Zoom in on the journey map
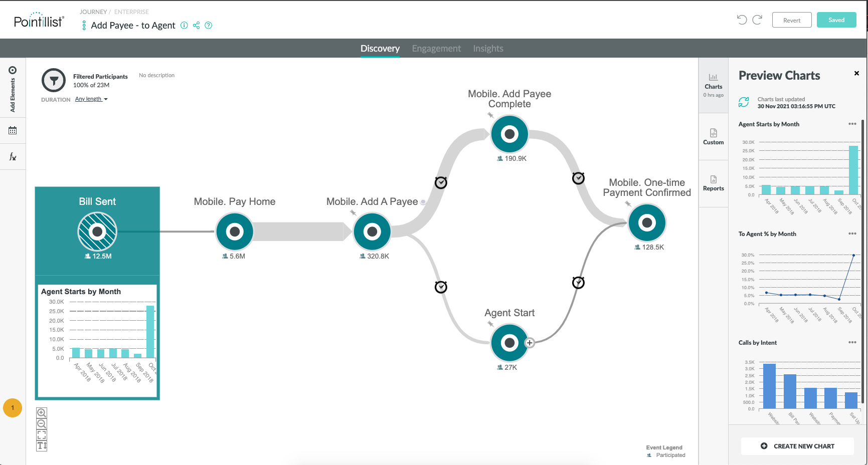This screenshot has width=868, height=465. (42, 412)
